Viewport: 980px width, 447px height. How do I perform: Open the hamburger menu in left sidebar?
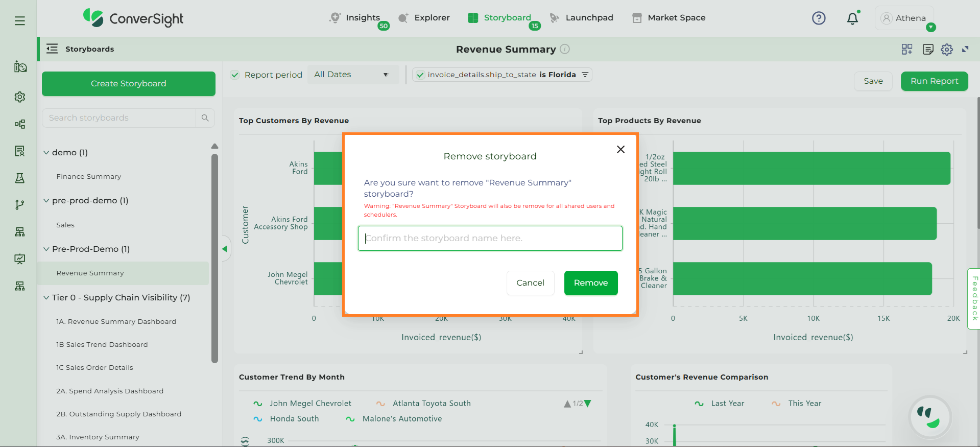20,21
